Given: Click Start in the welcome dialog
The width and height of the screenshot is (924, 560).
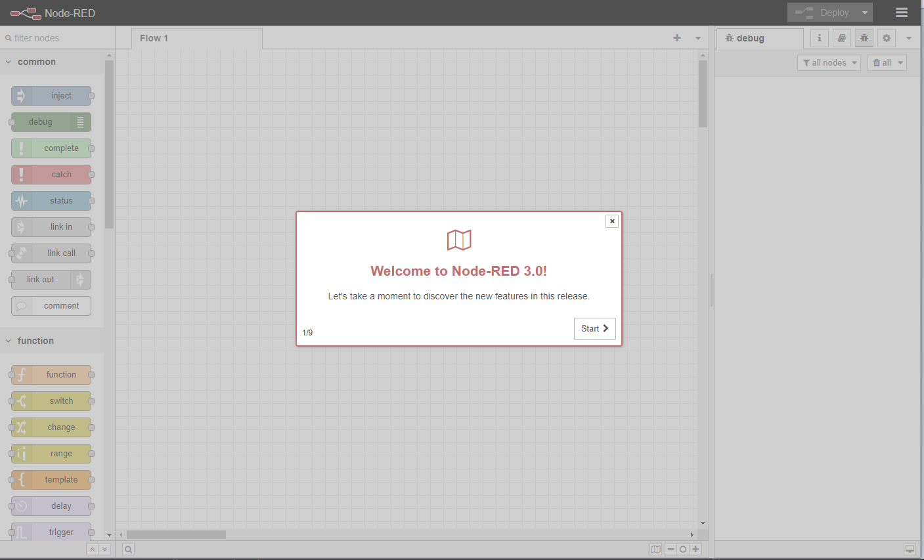Looking at the screenshot, I should pos(594,328).
